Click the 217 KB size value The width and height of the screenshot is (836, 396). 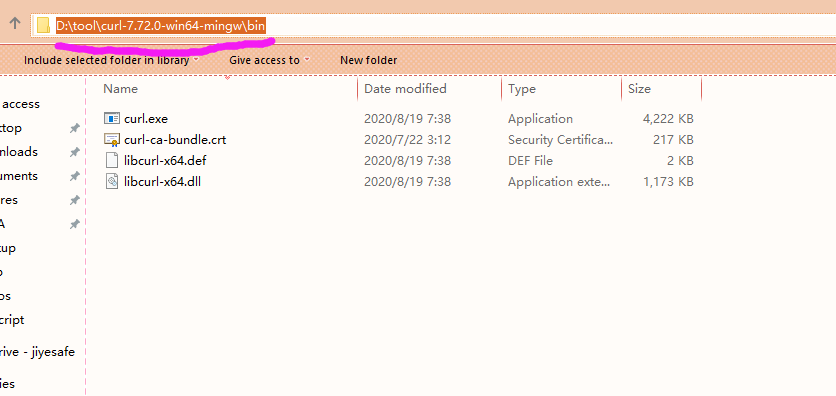(x=673, y=140)
